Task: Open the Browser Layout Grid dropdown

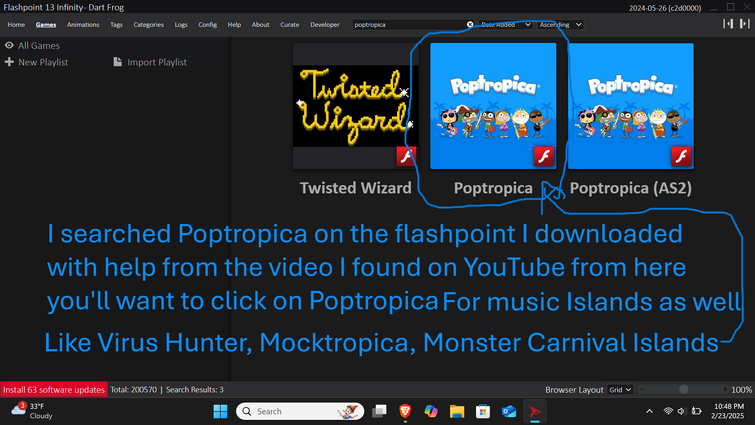Action: pos(620,389)
